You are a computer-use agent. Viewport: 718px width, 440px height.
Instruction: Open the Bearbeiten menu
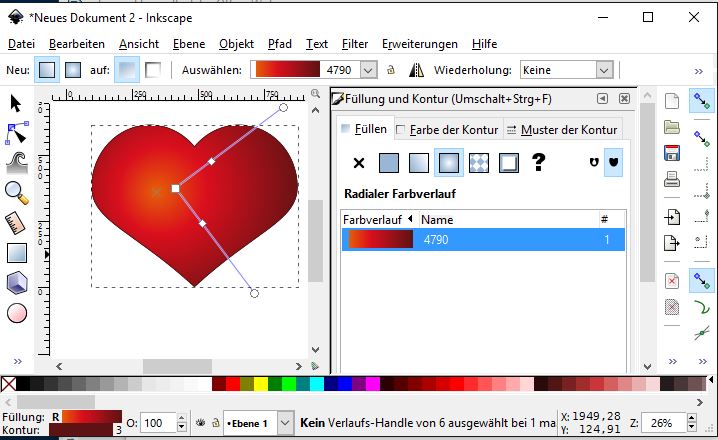pos(77,44)
